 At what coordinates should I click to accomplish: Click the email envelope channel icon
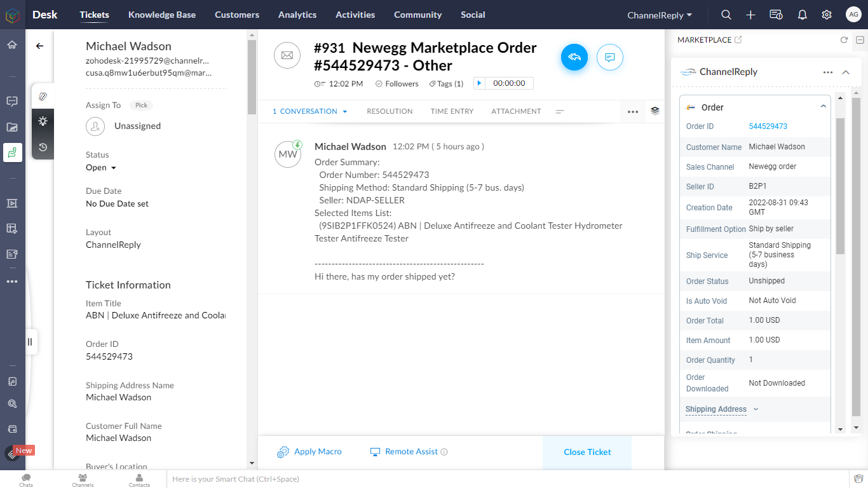[x=287, y=55]
